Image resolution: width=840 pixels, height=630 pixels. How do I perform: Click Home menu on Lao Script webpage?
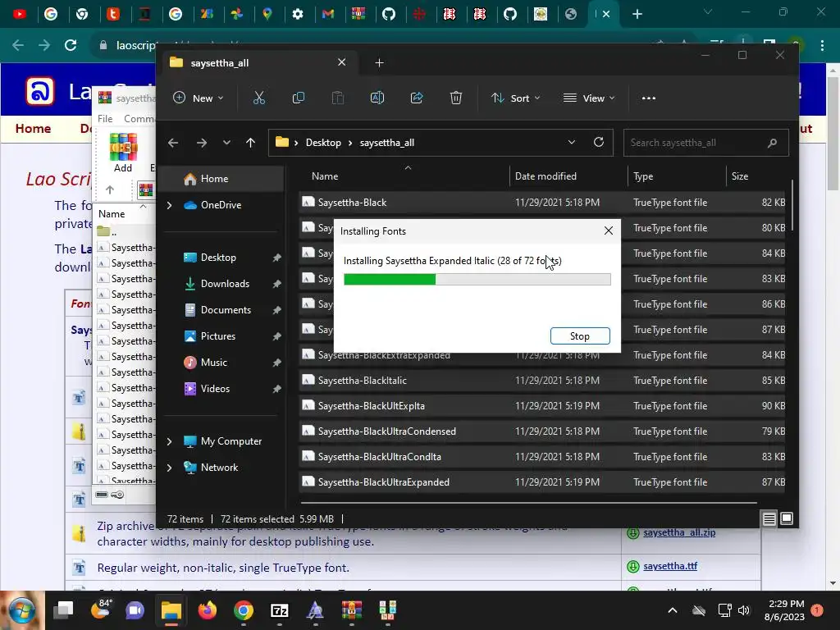pos(33,129)
